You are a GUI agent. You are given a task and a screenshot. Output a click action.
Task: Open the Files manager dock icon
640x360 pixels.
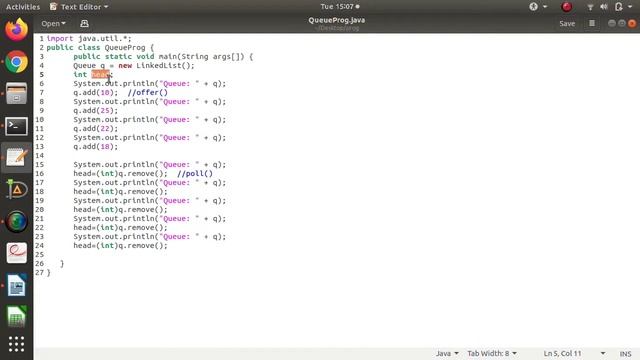click(x=16, y=93)
